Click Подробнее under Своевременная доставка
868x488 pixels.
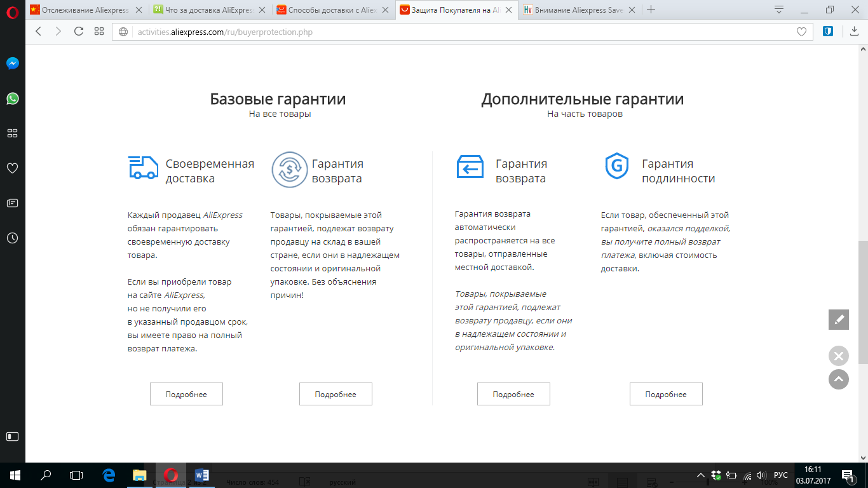[186, 394]
